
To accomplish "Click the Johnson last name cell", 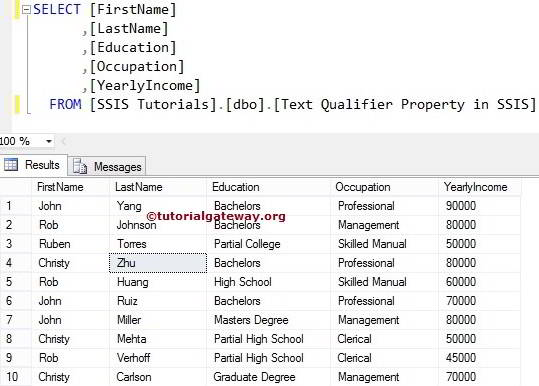I will coord(158,225).
